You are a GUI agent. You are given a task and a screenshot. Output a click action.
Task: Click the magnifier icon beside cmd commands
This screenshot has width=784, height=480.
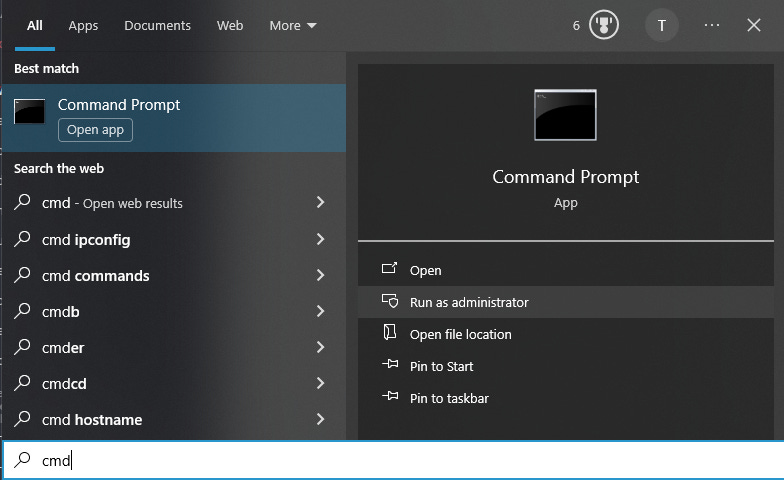[22, 275]
